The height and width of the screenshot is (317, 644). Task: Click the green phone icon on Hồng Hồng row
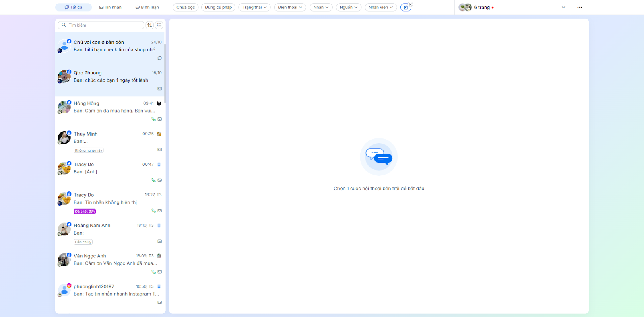[x=153, y=119]
